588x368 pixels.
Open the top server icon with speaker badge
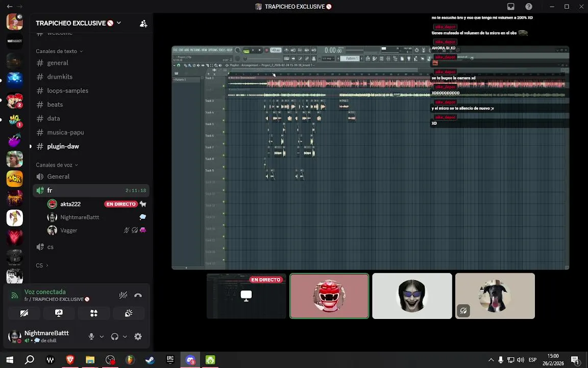(x=15, y=21)
